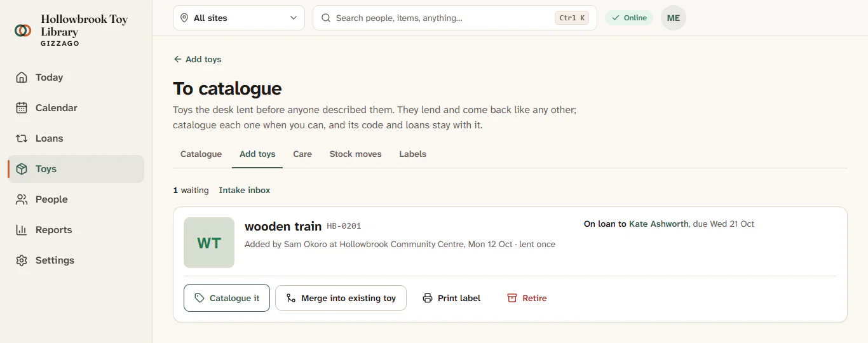Open Reports bar chart icon
Viewport: 868px width, 343px height.
click(22, 230)
